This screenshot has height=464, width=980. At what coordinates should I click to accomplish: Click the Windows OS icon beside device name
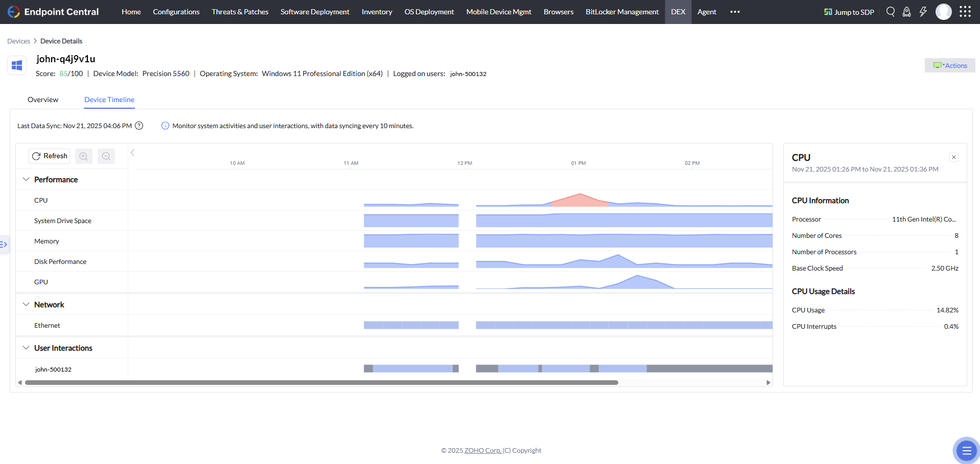click(x=16, y=65)
